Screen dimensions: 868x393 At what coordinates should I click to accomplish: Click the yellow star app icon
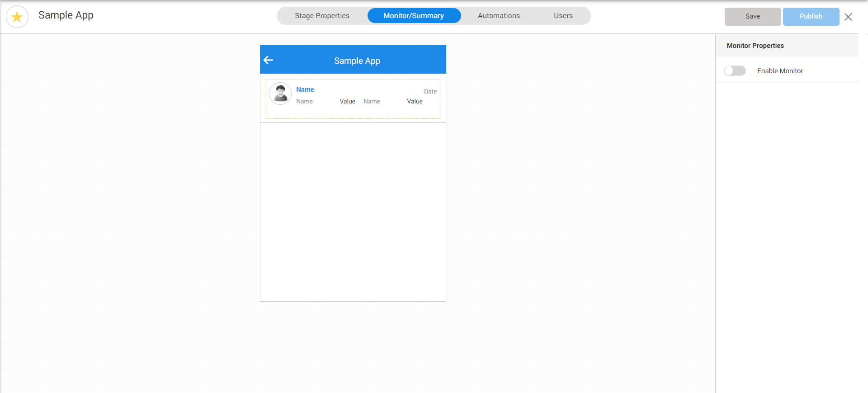17,17
